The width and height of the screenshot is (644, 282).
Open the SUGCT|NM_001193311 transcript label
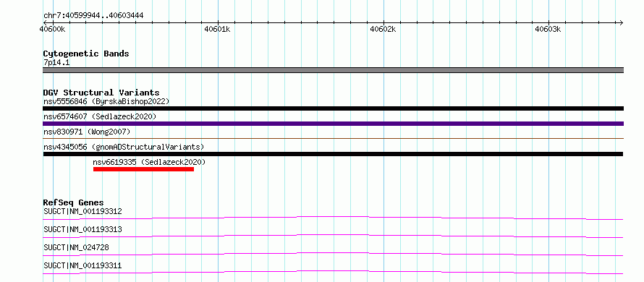[x=82, y=265]
